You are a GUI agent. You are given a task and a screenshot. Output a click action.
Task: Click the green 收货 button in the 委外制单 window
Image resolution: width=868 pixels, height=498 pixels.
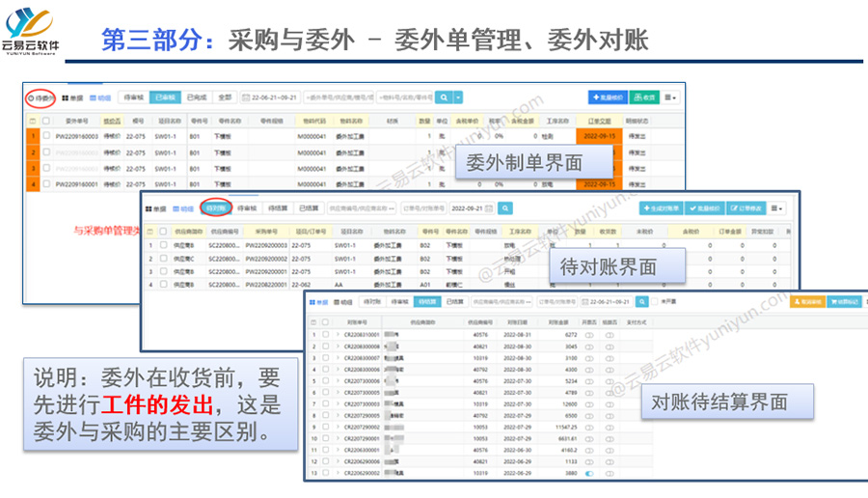coord(644,97)
